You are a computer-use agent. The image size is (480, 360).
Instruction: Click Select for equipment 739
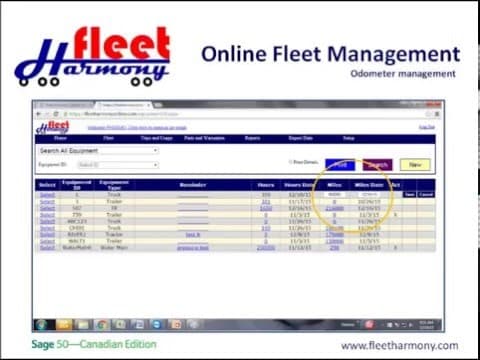[x=47, y=215]
